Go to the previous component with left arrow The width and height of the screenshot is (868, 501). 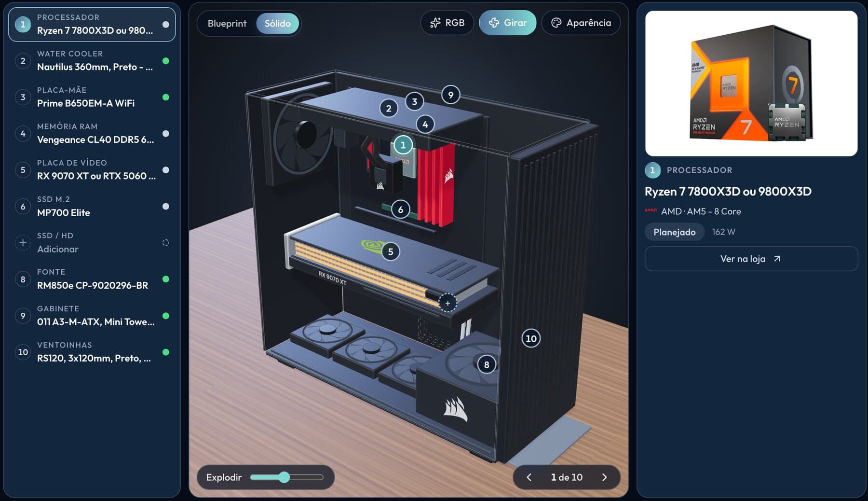click(529, 477)
